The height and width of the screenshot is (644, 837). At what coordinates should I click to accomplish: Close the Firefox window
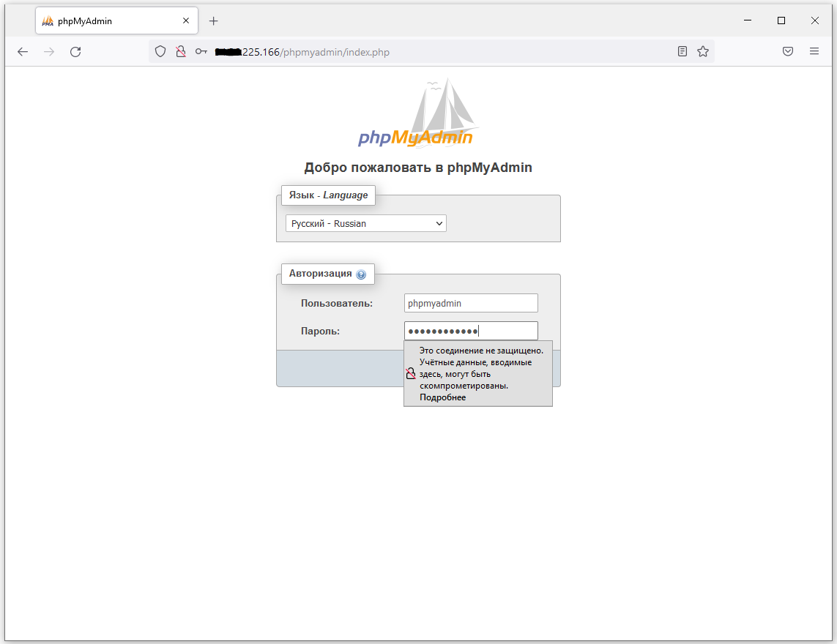(x=814, y=20)
